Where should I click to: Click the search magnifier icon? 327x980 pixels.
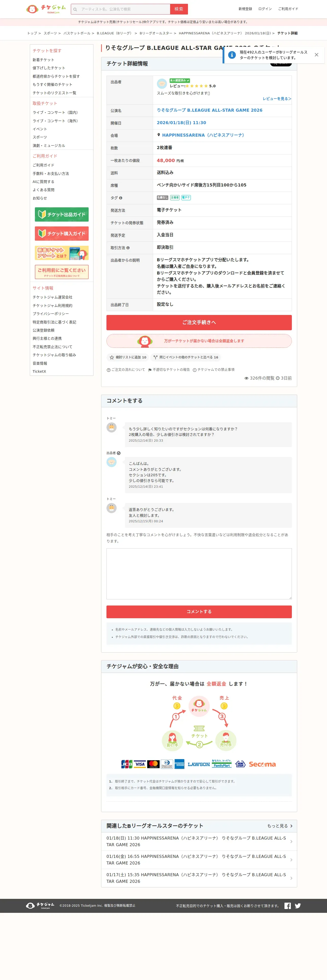point(75,9)
